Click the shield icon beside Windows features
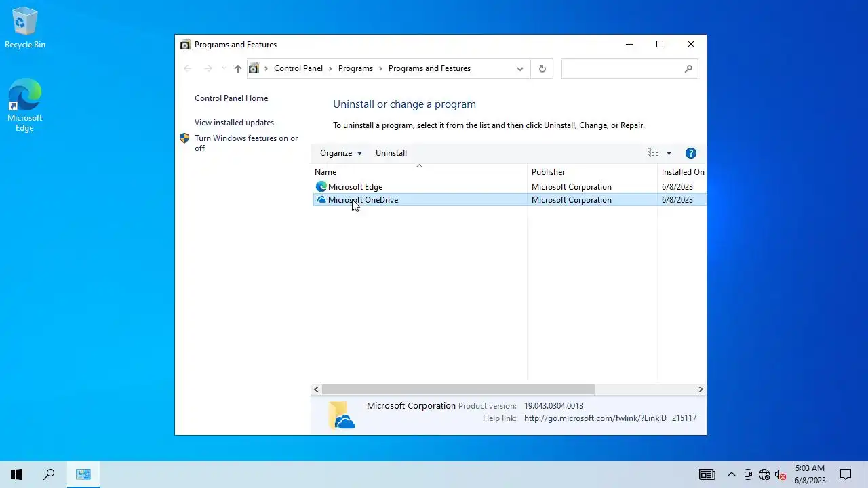The width and height of the screenshot is (868, 488). tap(184, 138)
